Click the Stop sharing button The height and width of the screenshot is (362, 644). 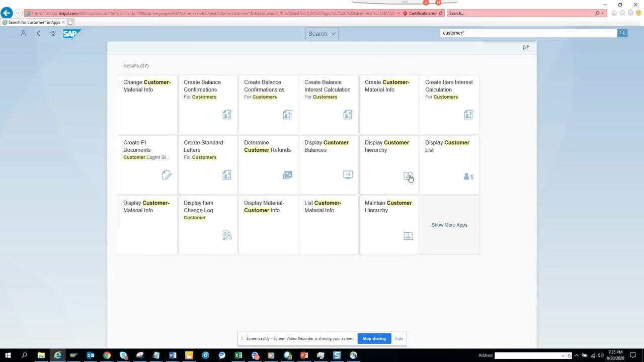(374, 338)
